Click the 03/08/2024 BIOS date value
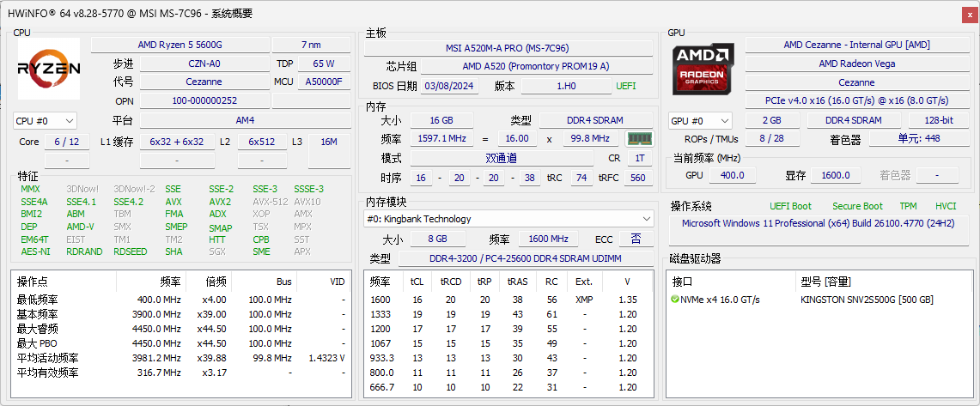This screenshot has height=406, width=980. tap(450, 86)
